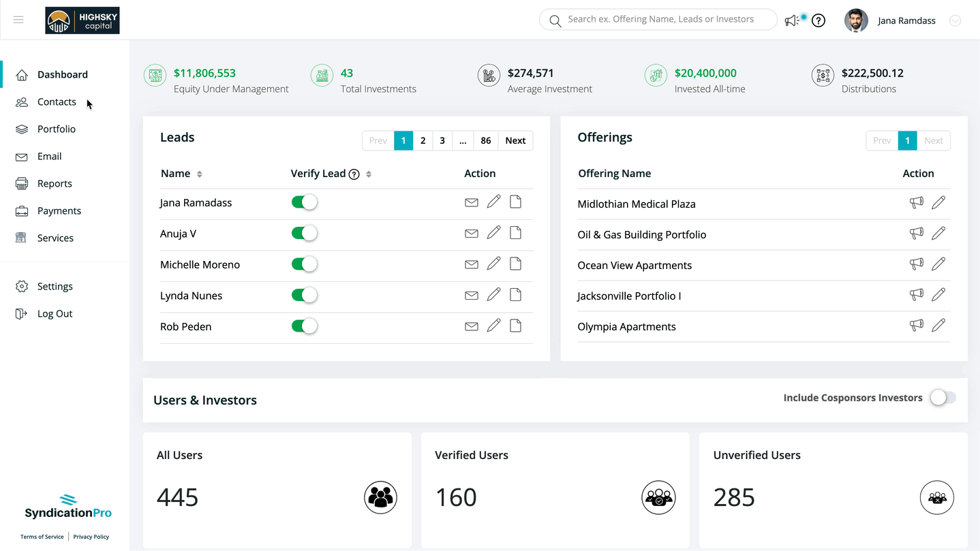Click the top search input field
The image size is (980, 551).
click(x=661, y=20)
